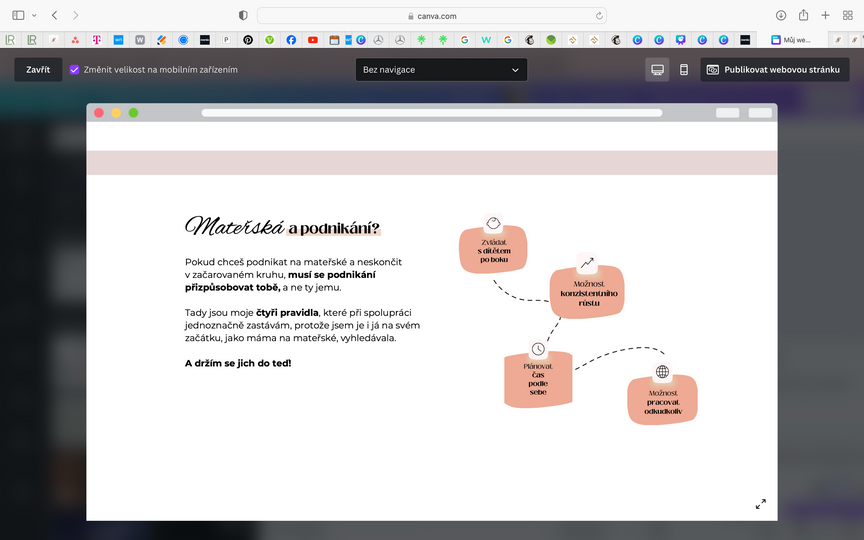Open the Bez navigace dropdown

pos(441,69)
